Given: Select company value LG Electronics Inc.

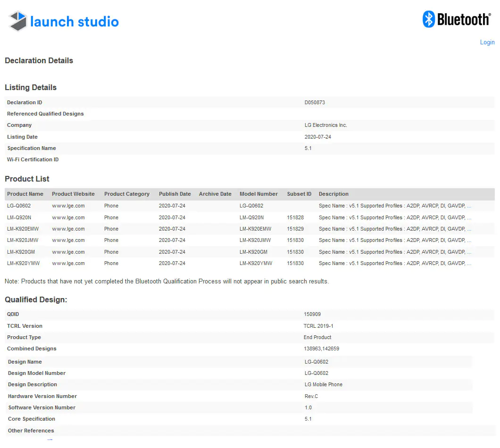Looking at the screenshot, I should click(x=325, y=125).
